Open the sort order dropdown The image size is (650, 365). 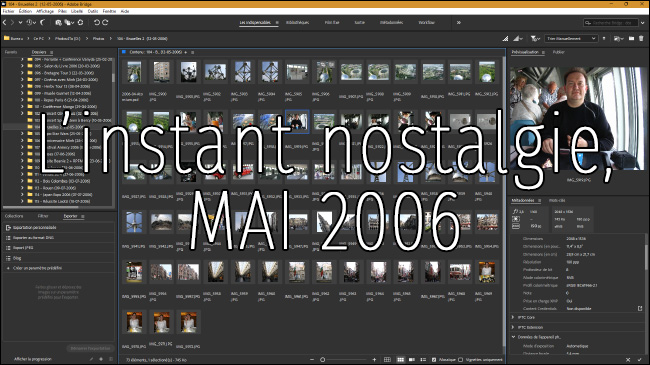coord(571,39)
